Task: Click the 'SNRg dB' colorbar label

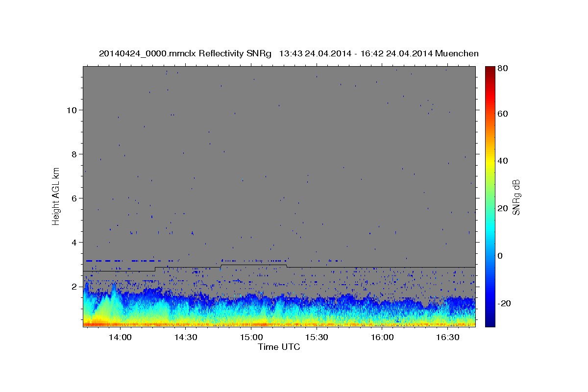Action: tap(516, 197)
